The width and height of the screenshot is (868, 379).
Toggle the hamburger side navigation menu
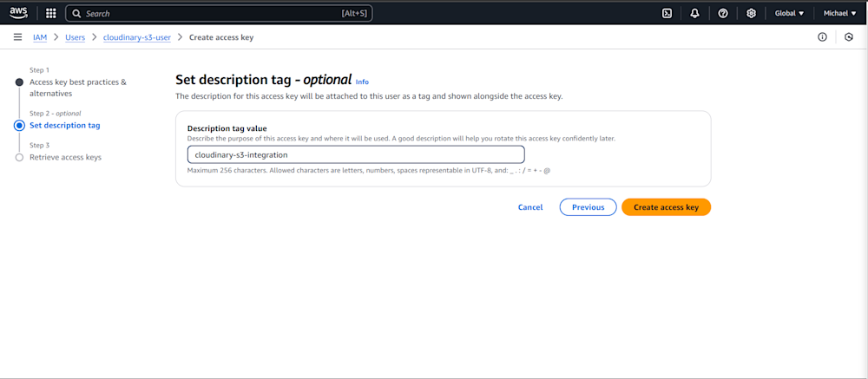click(x=17, y=37)
